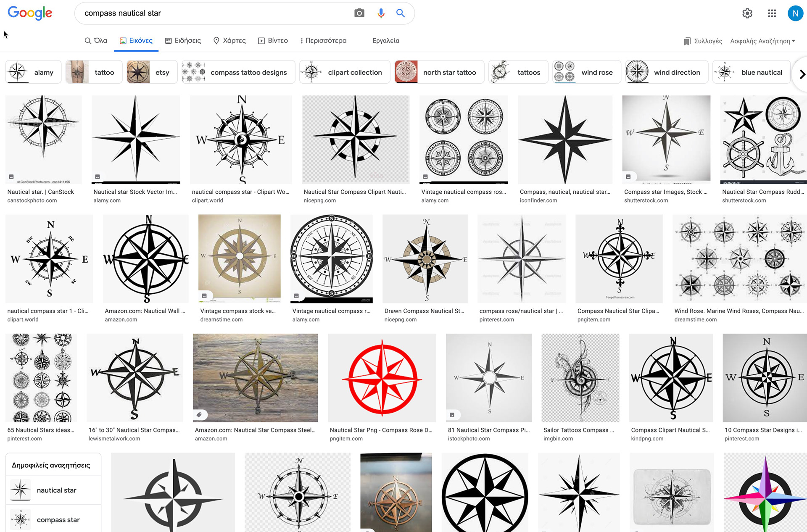
Task: Switch to the Βίντεο tab
Action: click(x=273, y=41)
